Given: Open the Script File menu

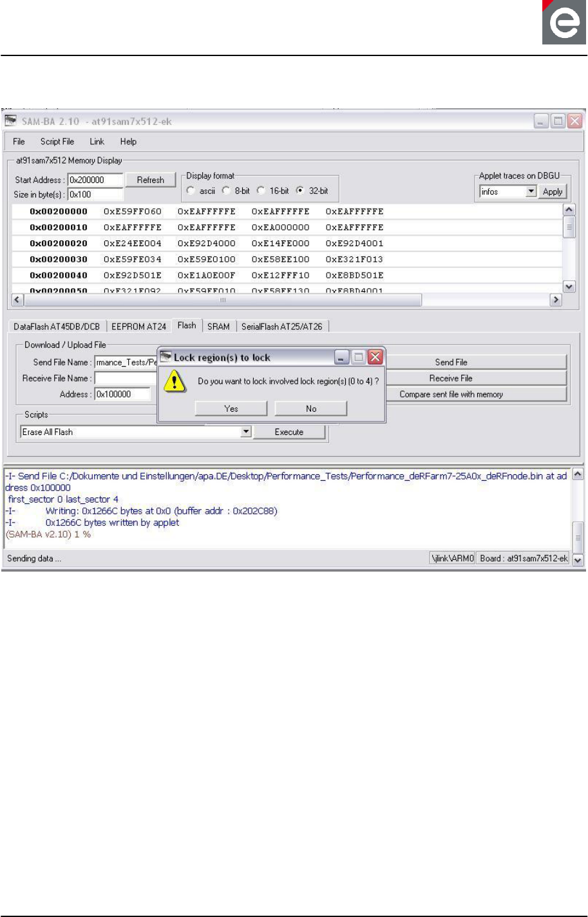Looking at the screenshot, I should click(57, 142).
